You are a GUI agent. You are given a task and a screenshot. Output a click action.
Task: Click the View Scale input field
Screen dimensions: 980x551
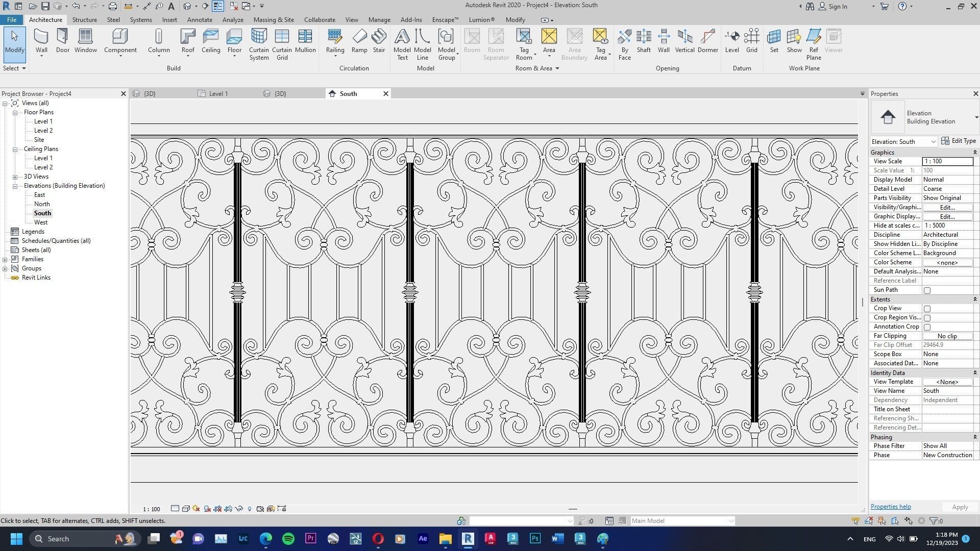point(947,161)
